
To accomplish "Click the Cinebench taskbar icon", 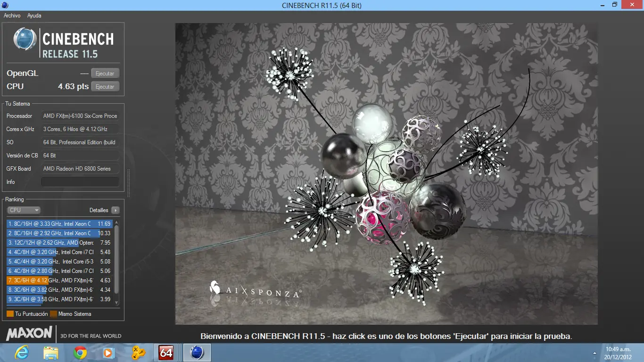I will click(x=197, y=353).
